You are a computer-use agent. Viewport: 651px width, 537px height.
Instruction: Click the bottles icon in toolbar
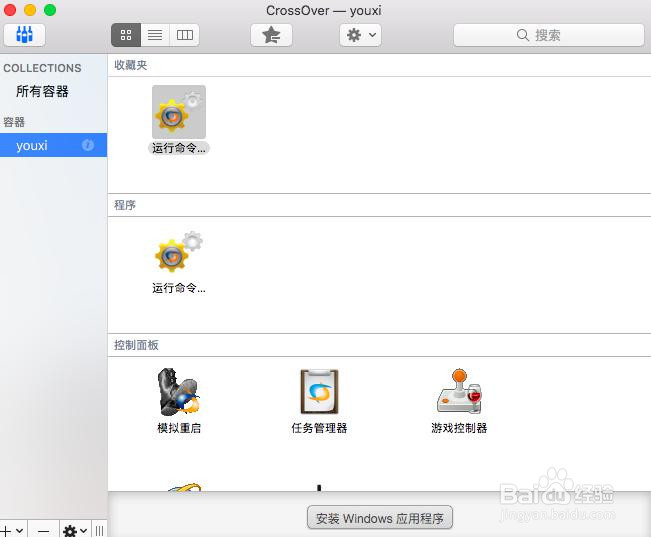click(24, 35)
